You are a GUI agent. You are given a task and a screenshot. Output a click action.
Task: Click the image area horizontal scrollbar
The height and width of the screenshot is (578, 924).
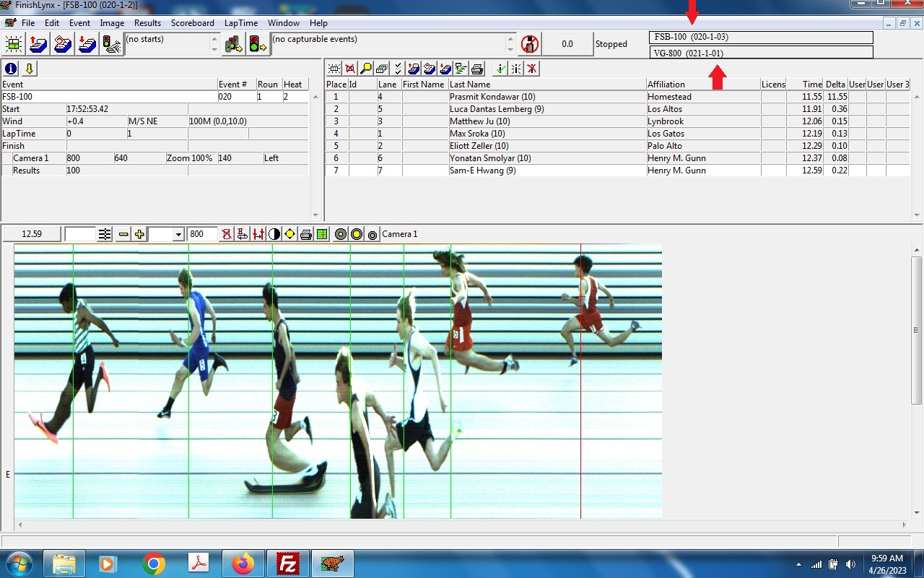[462, 525]
